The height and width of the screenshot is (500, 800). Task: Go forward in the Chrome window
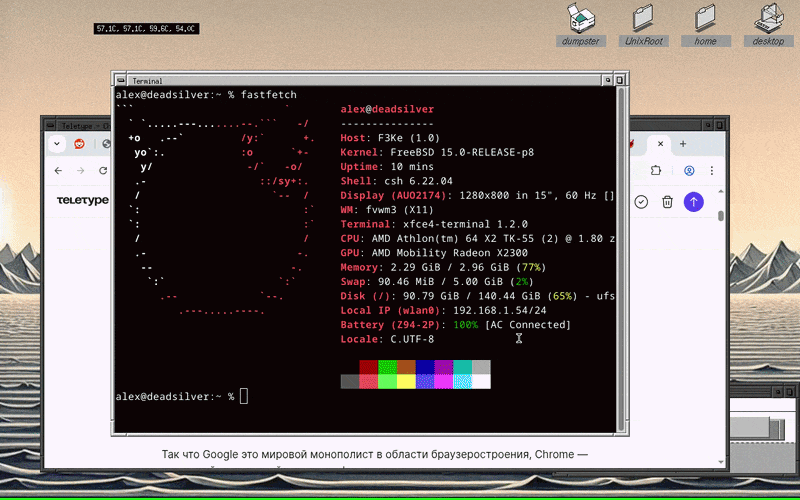coord(81,170)
